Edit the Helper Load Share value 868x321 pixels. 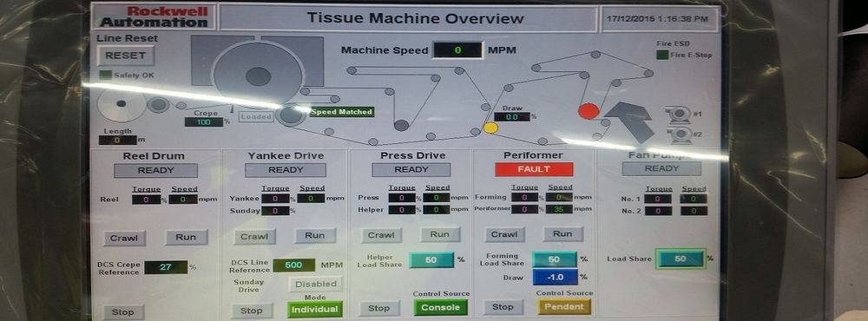[x=431, y=260]
